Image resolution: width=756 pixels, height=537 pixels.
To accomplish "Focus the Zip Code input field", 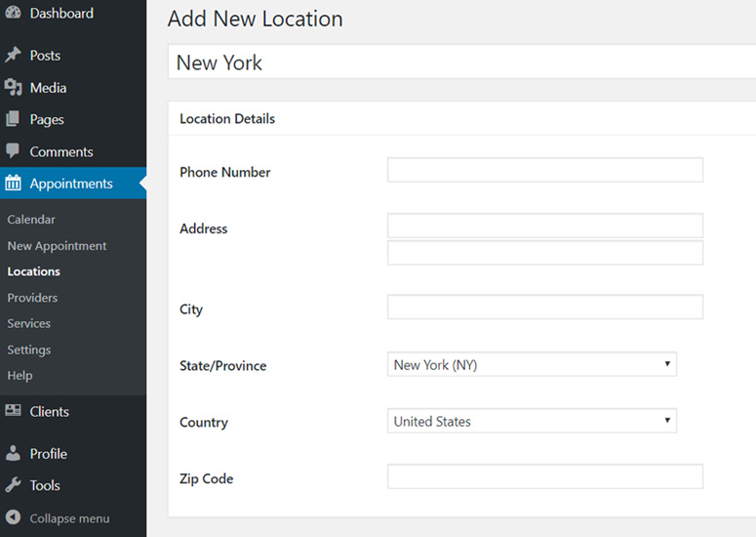I will coord(545,476).
